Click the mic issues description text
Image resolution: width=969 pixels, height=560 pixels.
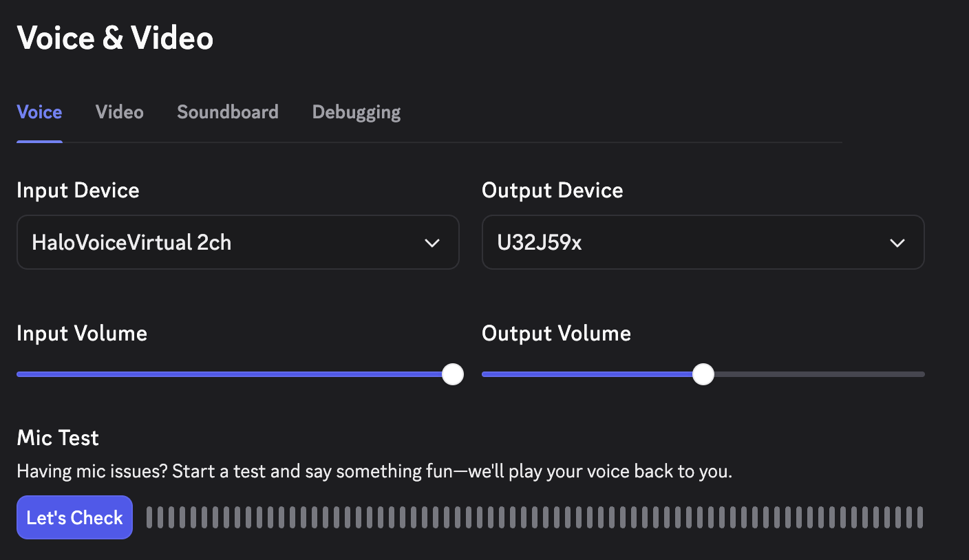coord(374,471)
